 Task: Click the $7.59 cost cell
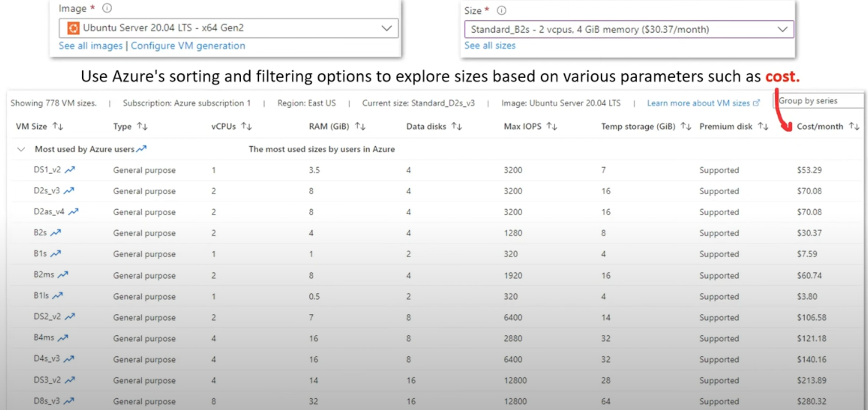click(807, 254)
